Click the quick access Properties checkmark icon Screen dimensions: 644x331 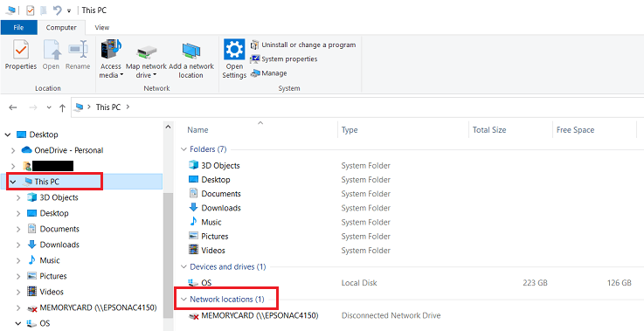tap(30, 10)
